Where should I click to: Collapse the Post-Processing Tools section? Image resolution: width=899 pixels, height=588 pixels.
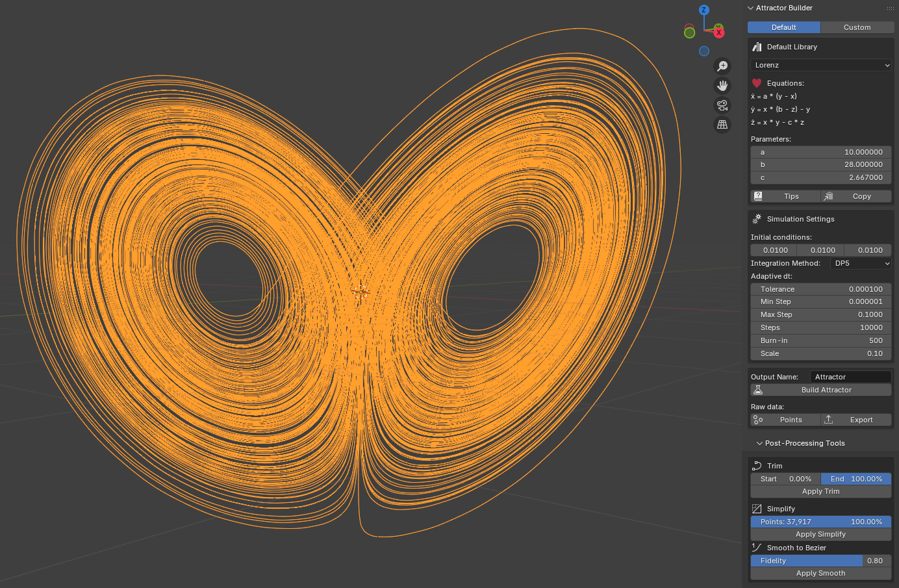(x=759, y=442)
